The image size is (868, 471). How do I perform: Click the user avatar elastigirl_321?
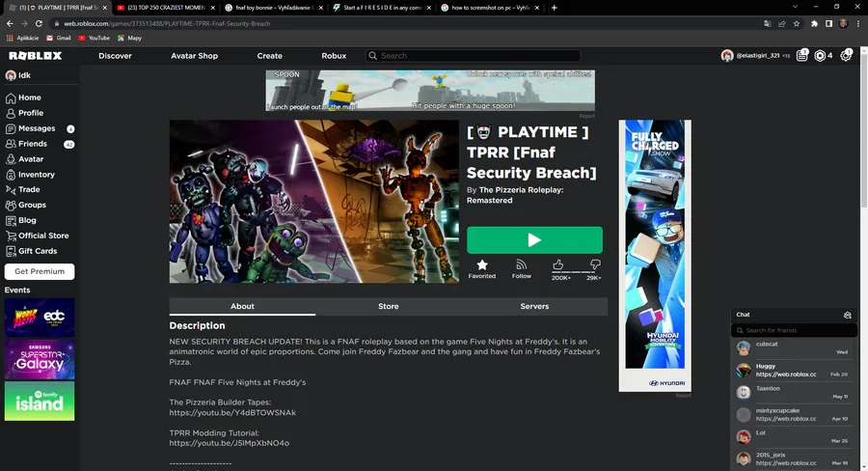(727, 55)
